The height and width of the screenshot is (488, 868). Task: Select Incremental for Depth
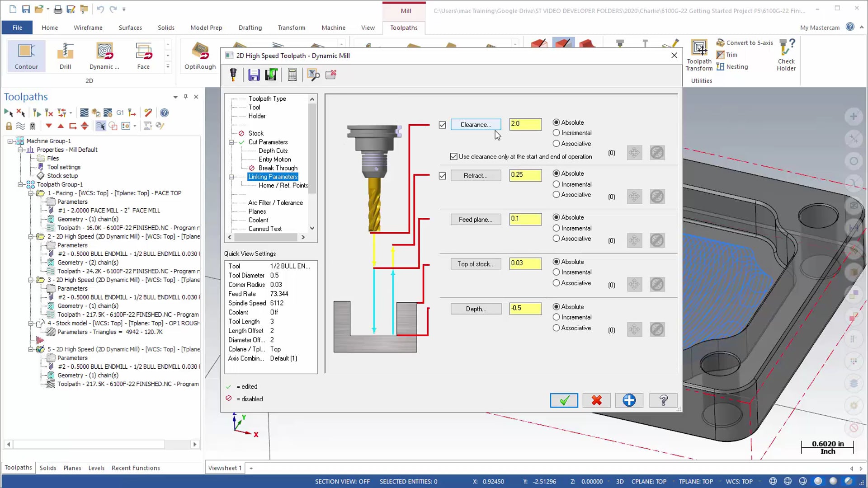click(556, 317)
